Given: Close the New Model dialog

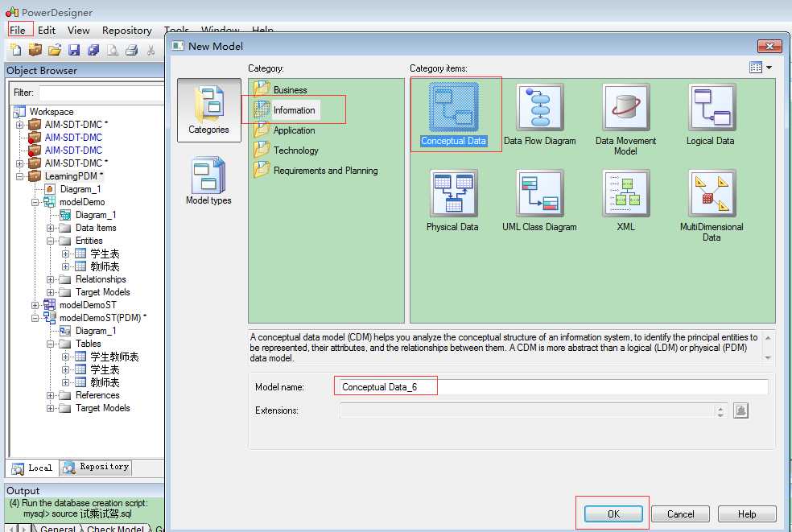Looking at the screenshot, I should [x=769, y=46].
